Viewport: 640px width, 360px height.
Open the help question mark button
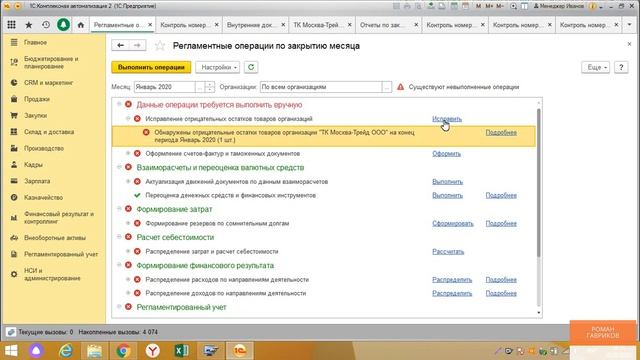coord(621,67)
